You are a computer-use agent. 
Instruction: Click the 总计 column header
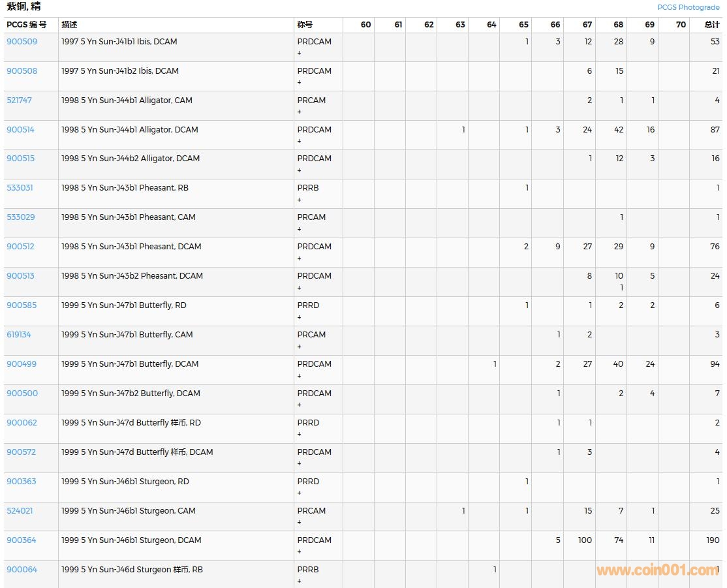[712, 25]
